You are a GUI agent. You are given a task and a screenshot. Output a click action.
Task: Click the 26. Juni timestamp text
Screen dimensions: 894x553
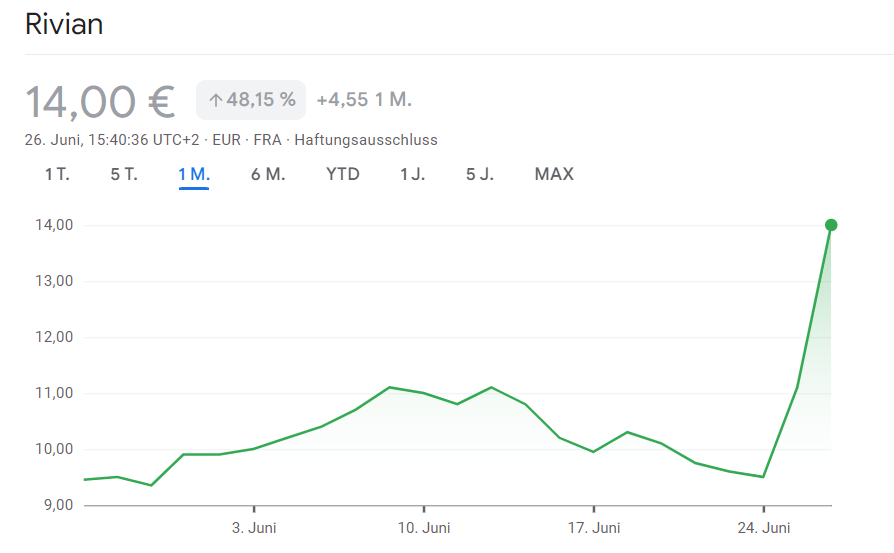(112, 140)
